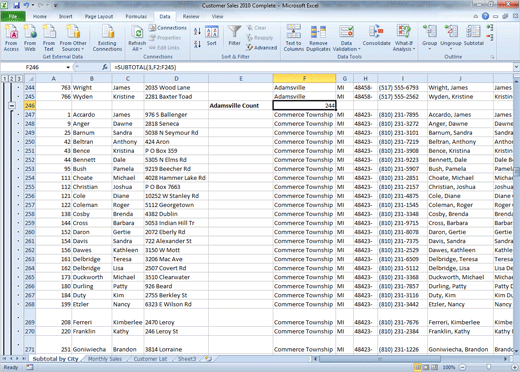Sort A to Z ascending

197,32
